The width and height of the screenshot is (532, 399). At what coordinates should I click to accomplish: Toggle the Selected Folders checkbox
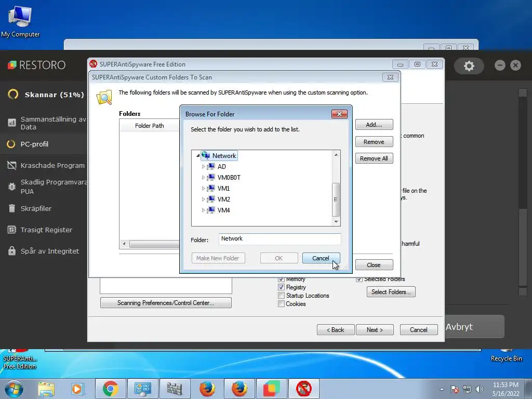tap(359, 279)
